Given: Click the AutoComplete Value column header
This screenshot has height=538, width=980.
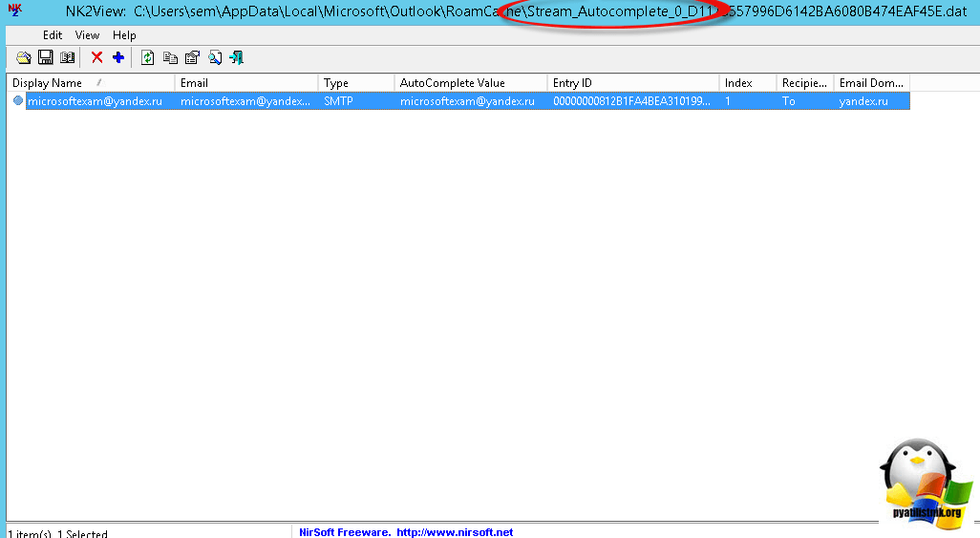Looking at the screenshot, I should coord(453,83).
